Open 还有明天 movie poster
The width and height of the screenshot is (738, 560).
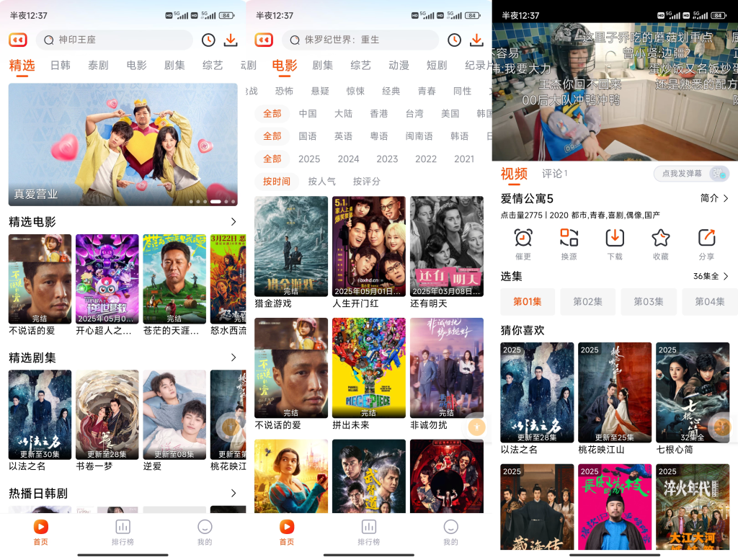click(447, 246)
